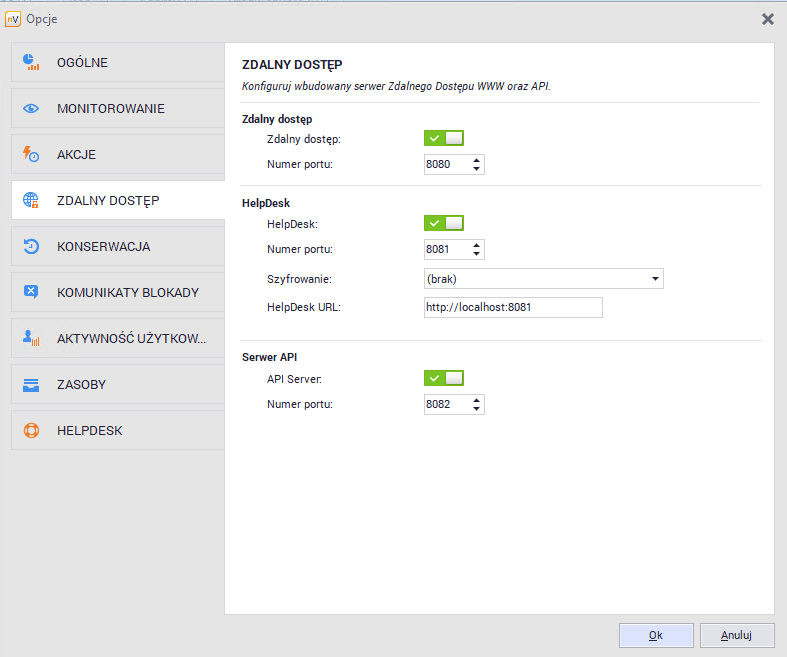Viewport: 787px width, 657px height.
Task: Click the Komunikaty blokady icon
Action: pos(31,292)
